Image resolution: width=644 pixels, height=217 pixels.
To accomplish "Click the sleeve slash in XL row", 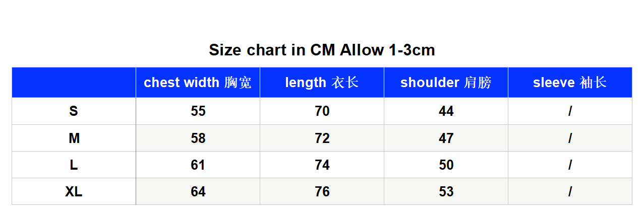I will (x=570, y=191).
